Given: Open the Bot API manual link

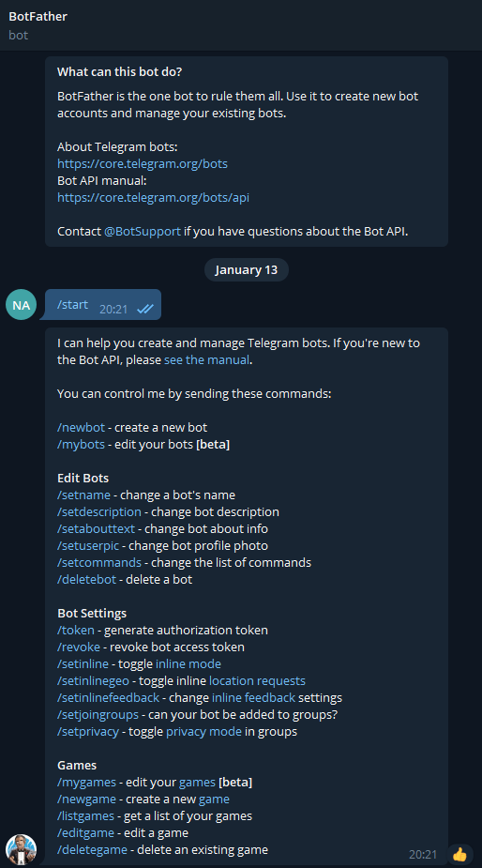Looking at the screenshot, I should (153, 198).
